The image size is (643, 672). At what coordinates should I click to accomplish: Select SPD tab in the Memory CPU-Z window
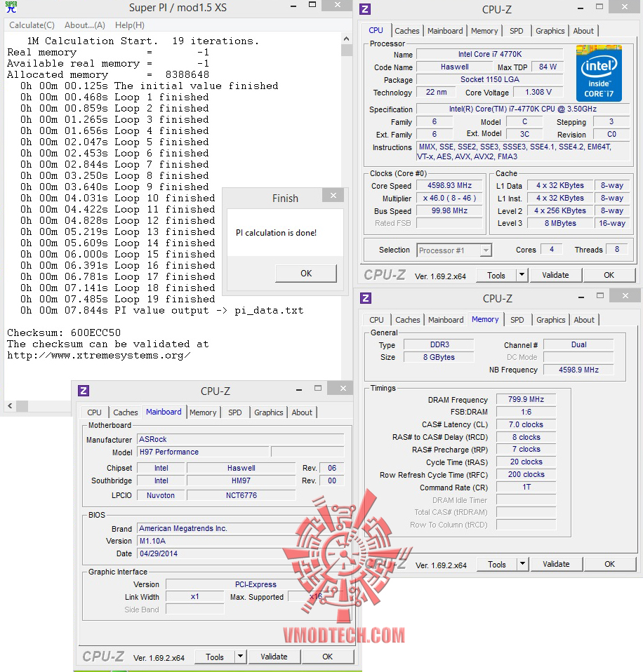point(517,320)
